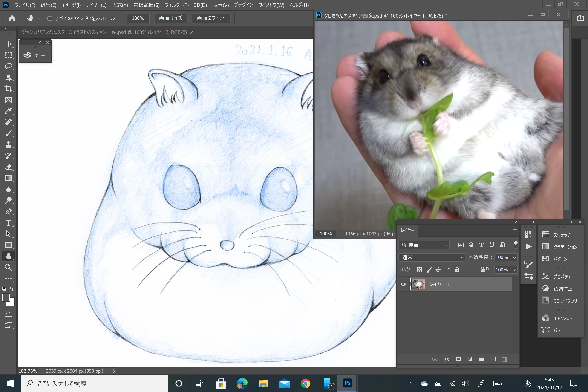Click the delete layer trash icon
Screen dimensions: 588x392
click(504, 359)
